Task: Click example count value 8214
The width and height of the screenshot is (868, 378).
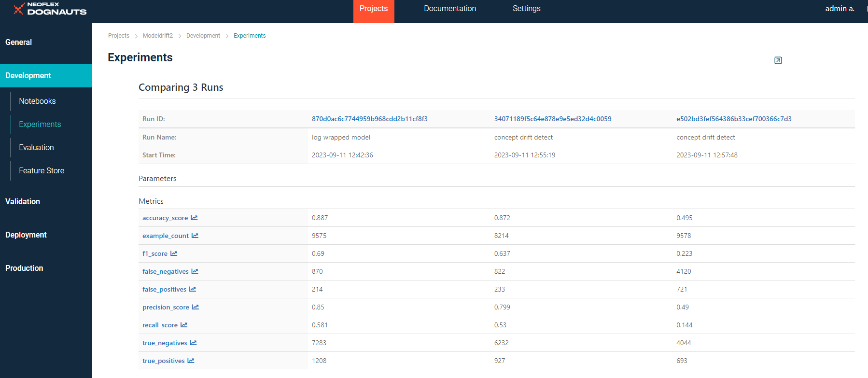Action: [501, 236]
